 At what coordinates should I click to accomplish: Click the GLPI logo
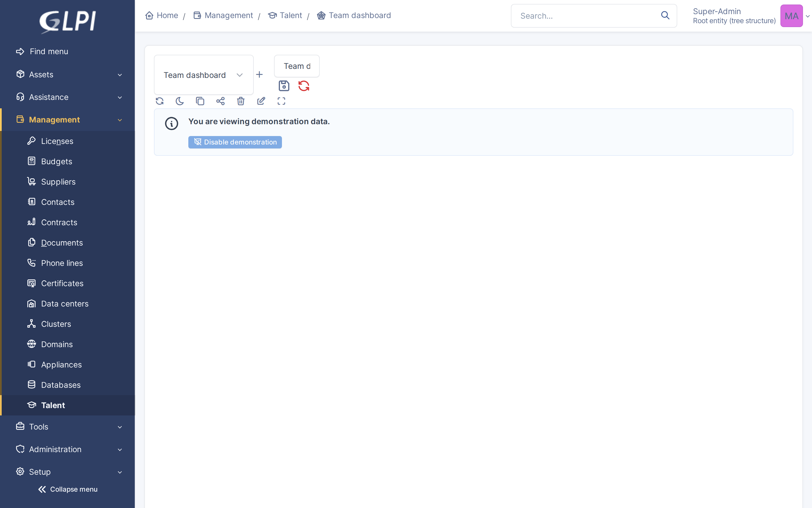(67, 22)
